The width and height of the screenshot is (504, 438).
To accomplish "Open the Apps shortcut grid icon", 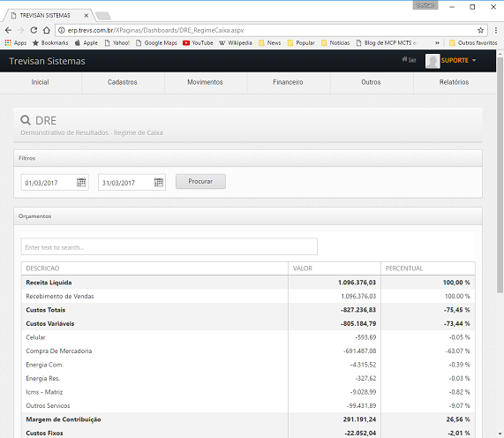I will (8, 42).
